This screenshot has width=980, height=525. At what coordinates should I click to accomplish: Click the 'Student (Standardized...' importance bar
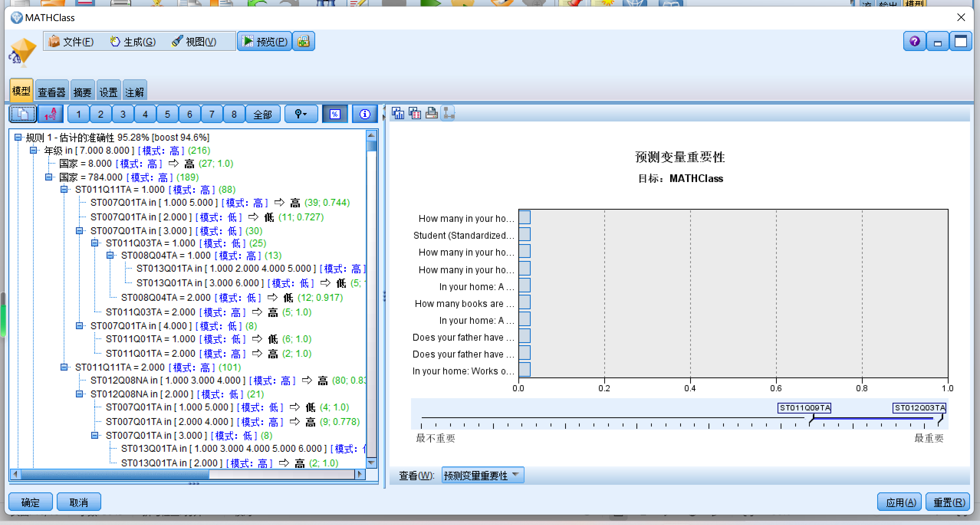click(525, 234)
